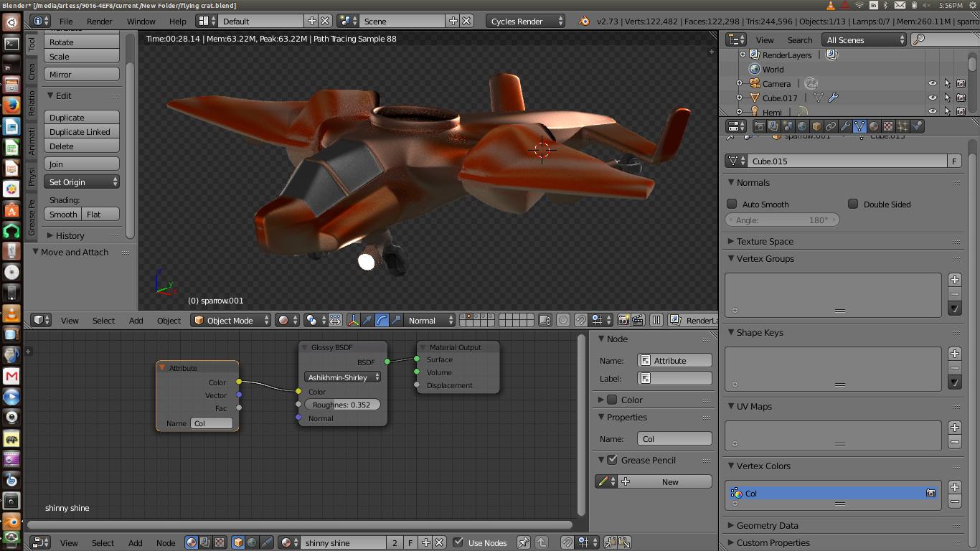The width and height of the screenshot is (980, 551).
Task: Toggle selectability arrow for Camera in outliner
Action: tap(947, 84)
